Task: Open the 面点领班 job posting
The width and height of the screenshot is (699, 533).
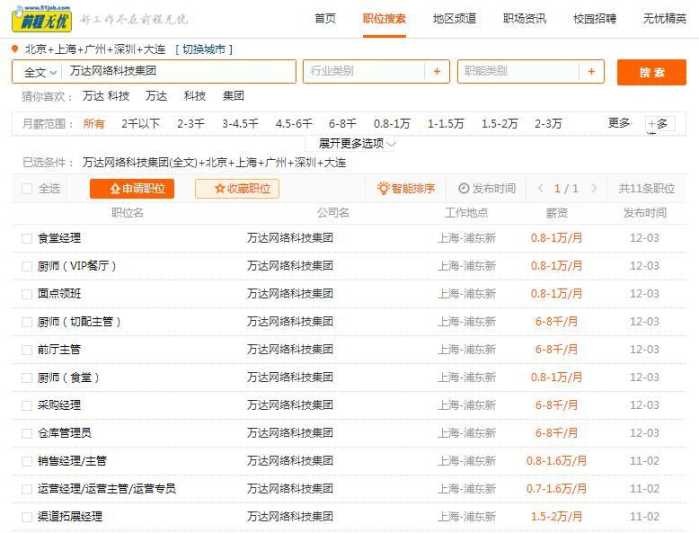Action: click(59, 294)
